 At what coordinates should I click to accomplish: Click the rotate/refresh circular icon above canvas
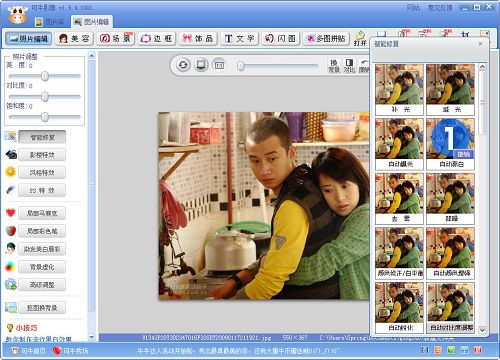click(x=183, y=65)
